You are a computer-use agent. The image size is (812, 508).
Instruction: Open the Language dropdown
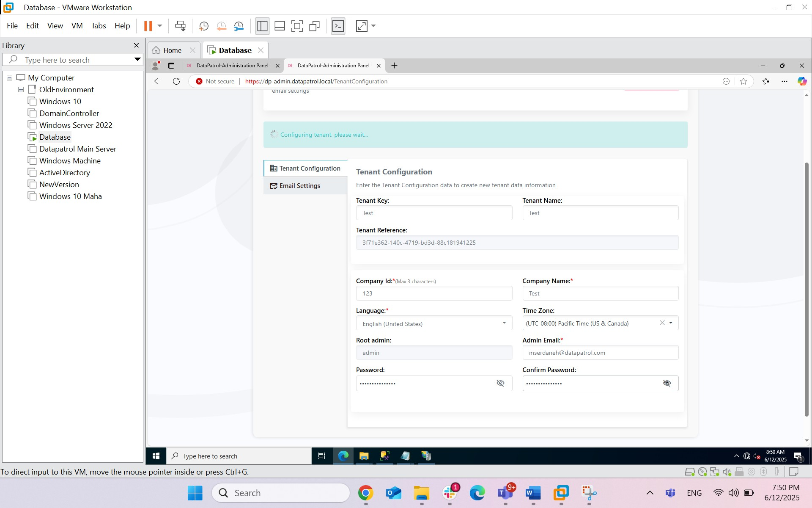pyautogui.click(x=434, y=323)
